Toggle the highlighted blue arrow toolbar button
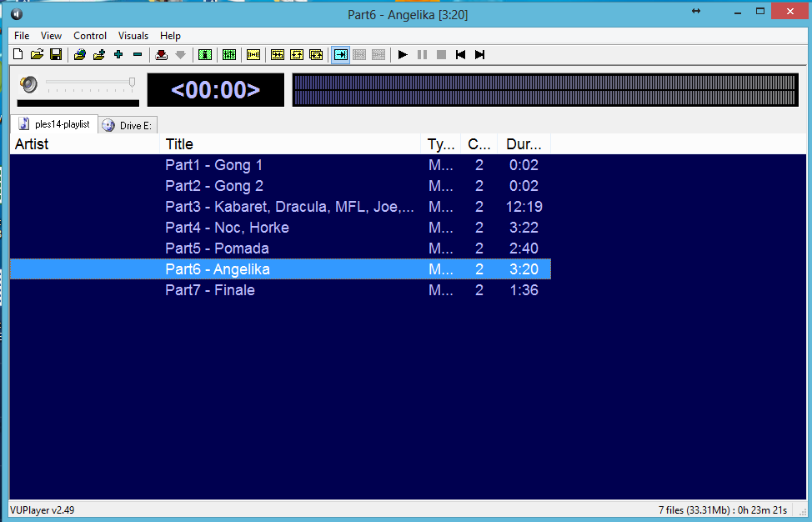 [x=340, y=55]
